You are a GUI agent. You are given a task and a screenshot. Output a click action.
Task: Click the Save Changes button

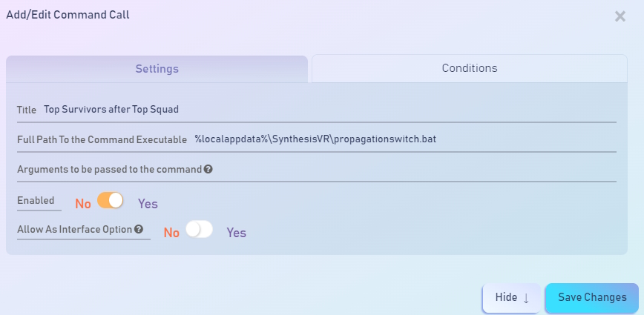(592, 298)
